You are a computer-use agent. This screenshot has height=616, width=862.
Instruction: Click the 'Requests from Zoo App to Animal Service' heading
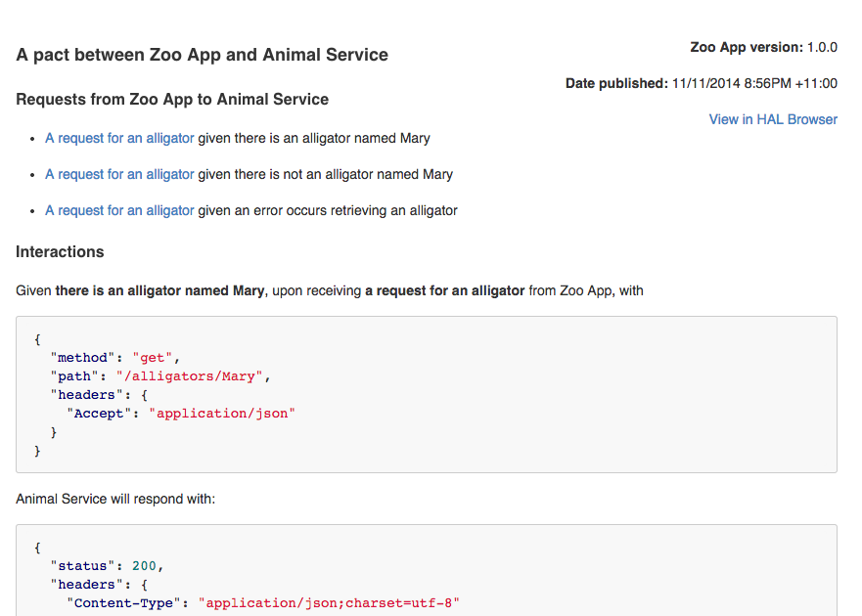click(172, 99)
